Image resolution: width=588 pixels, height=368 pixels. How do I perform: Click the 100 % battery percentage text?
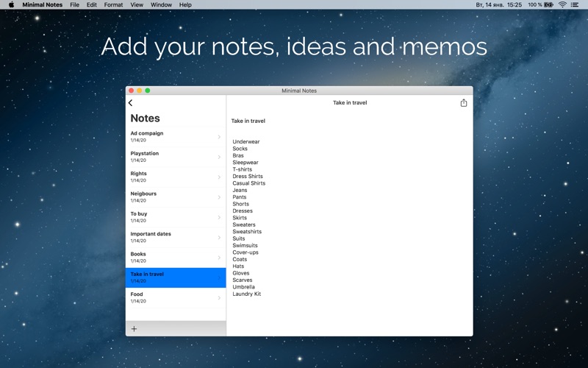point(535,4)
